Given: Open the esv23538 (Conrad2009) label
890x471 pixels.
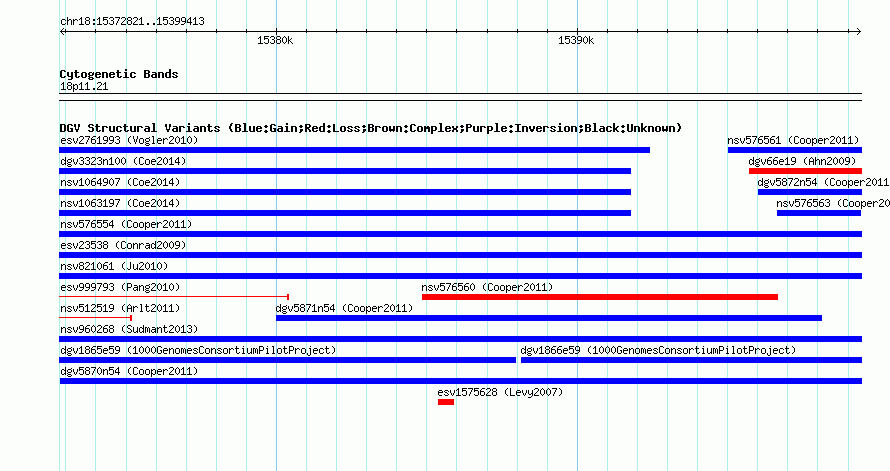Looking at the screenshot, I should point(123,245).
